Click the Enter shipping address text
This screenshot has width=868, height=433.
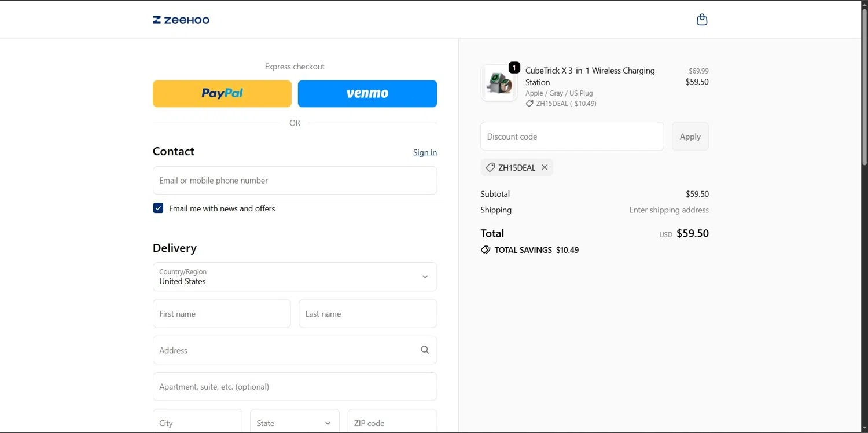point(669,210)
